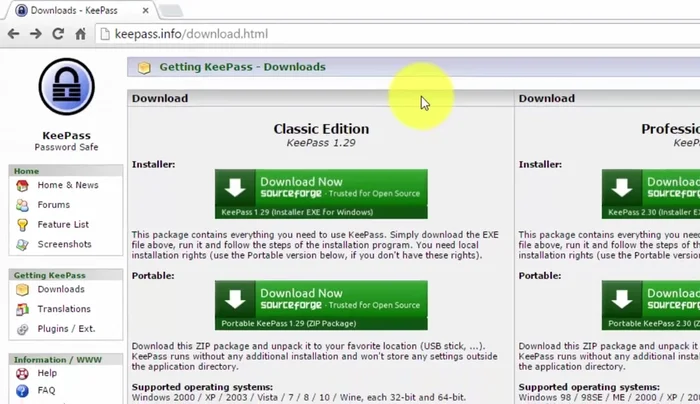The width and height of the screenshot is (700, 404).
Task: Go back using the browser back arrow
Action: point(13,34)
